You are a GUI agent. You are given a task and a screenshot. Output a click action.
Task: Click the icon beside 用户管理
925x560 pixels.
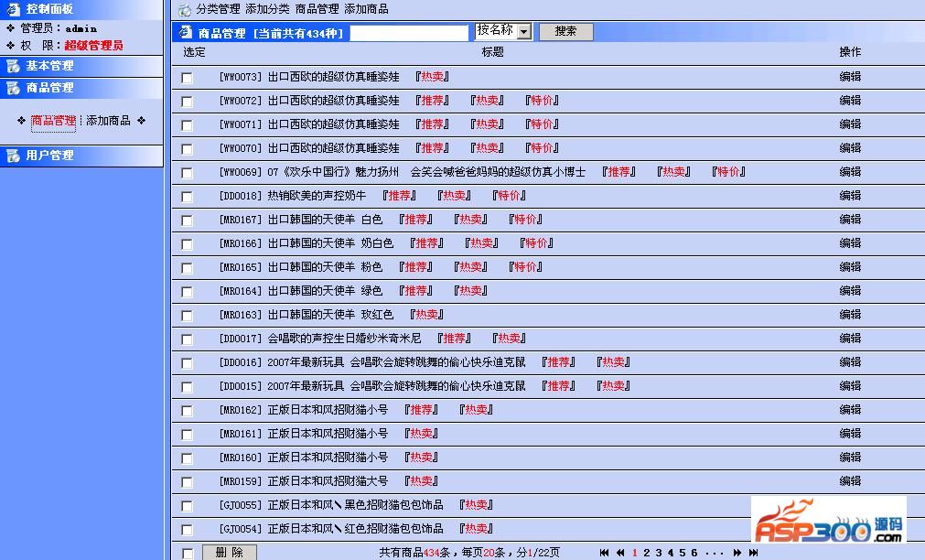pos(13,156)
